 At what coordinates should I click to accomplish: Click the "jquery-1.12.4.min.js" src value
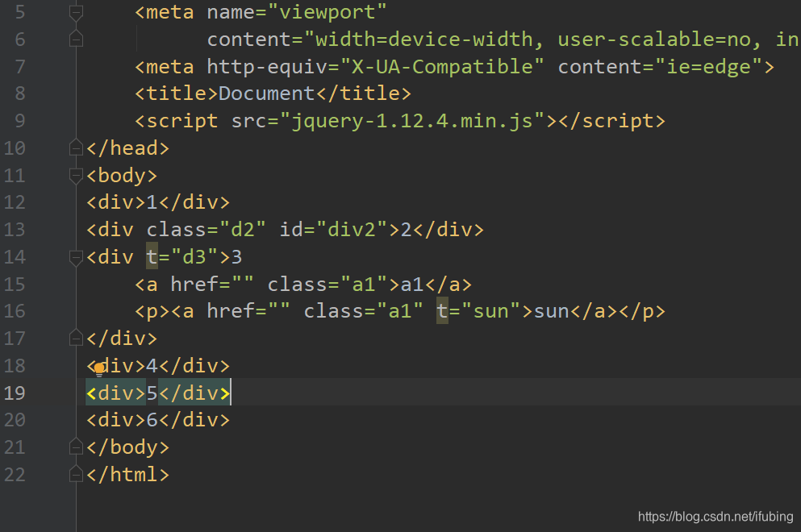[412, 121]
